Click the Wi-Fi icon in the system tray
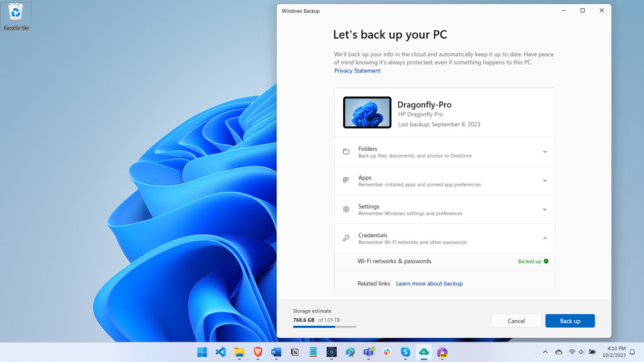 572,352
